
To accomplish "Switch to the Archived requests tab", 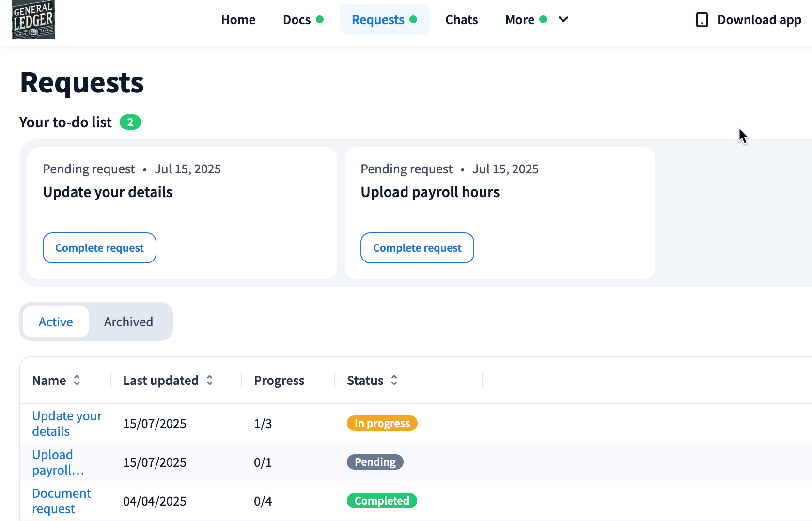I will click(x=128, y=322).
